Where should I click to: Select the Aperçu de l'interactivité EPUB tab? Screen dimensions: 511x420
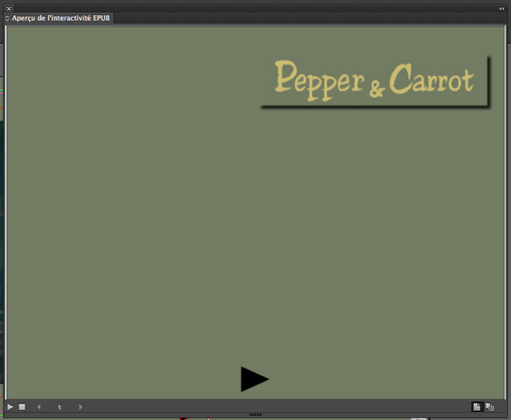point(60,18)
